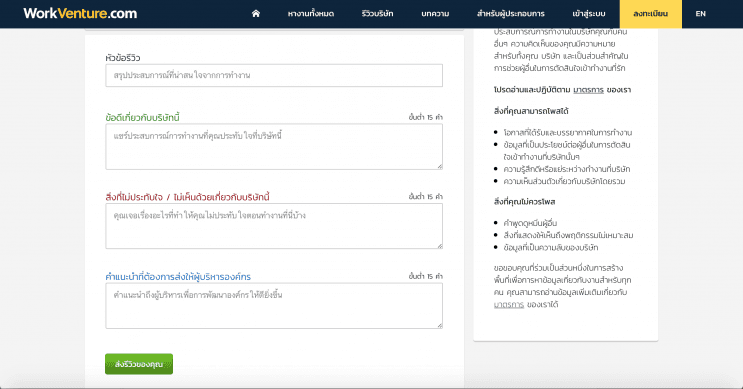Screen dimensions: 743x389
Task: Open สำหรับผู้ประกอบการ menu item
Action: 511,14
